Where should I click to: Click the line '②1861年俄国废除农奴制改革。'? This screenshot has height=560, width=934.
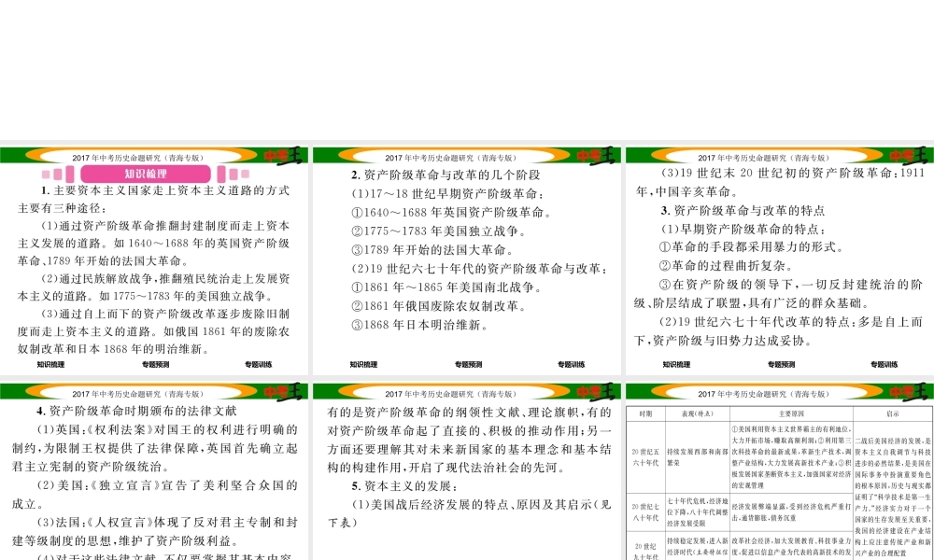[x=440, y=306]
